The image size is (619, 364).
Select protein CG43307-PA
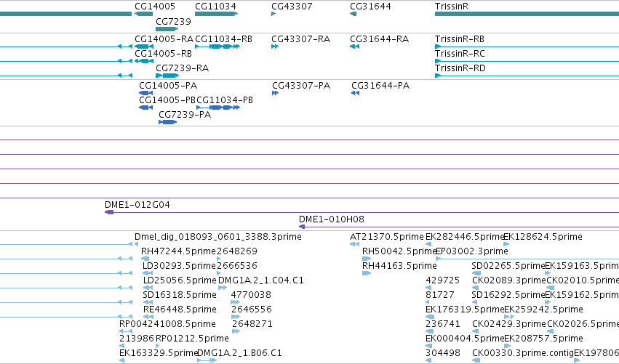[x=301, y=86]
